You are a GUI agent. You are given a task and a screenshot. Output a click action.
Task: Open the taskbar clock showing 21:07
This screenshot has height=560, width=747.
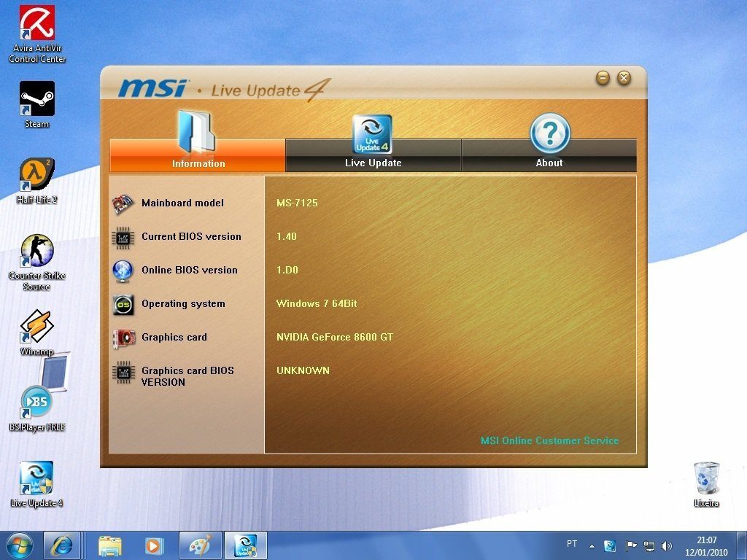(706, 545)
